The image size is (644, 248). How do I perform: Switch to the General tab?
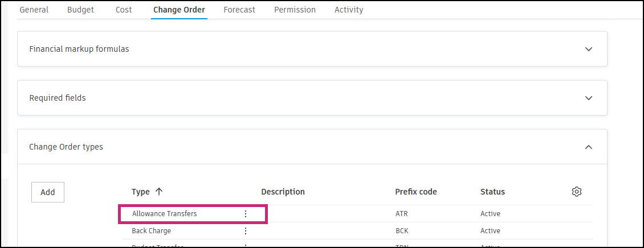click(34, 10)
